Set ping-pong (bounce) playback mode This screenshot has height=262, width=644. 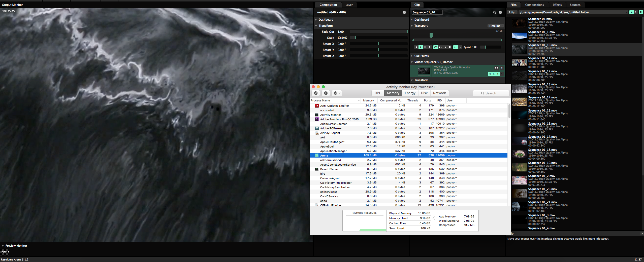[x=440, y=47]
